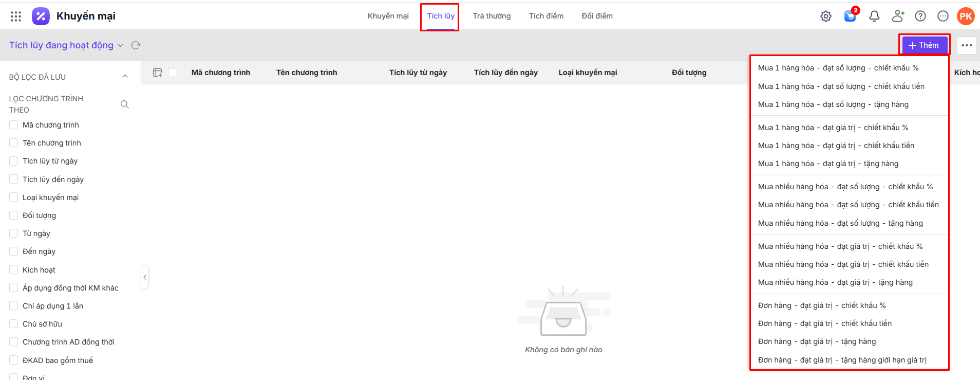Tick the select-all rows checkbox
Screen dimensions: 980x380
(173, 73)
